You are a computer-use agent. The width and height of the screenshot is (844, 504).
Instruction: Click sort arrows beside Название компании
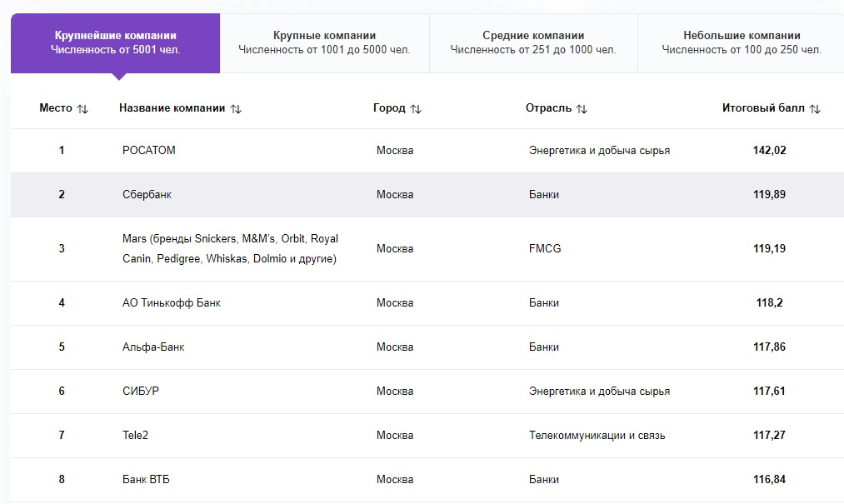236,109
